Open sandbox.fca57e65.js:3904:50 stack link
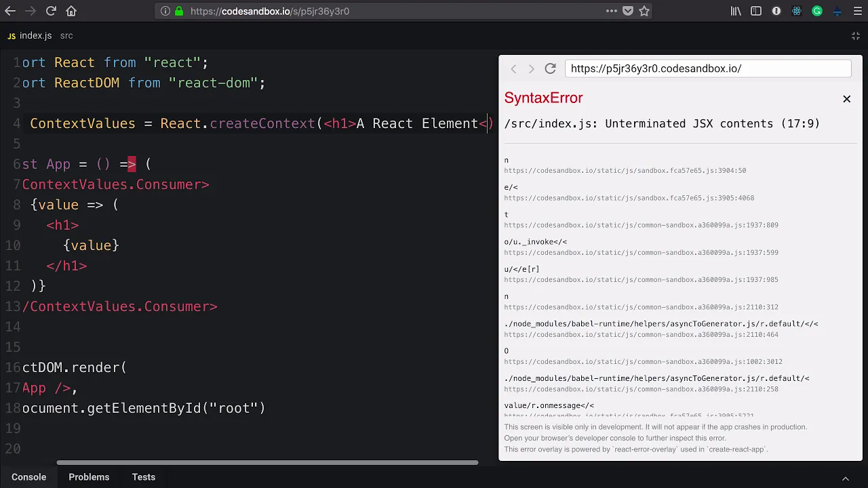Image resolution: width=868 pixels, height=488 pixels. click(x=625, y=171)
